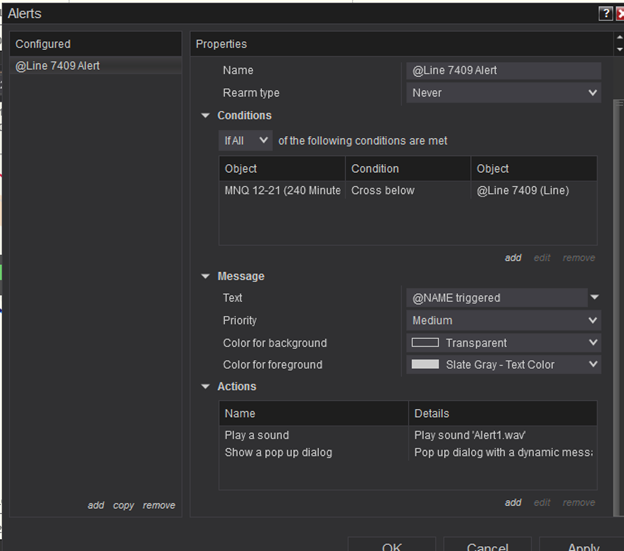This screenshot has width=624, height=551.
Task: Click add under the Actions table
Action: [x=513, y=503]
